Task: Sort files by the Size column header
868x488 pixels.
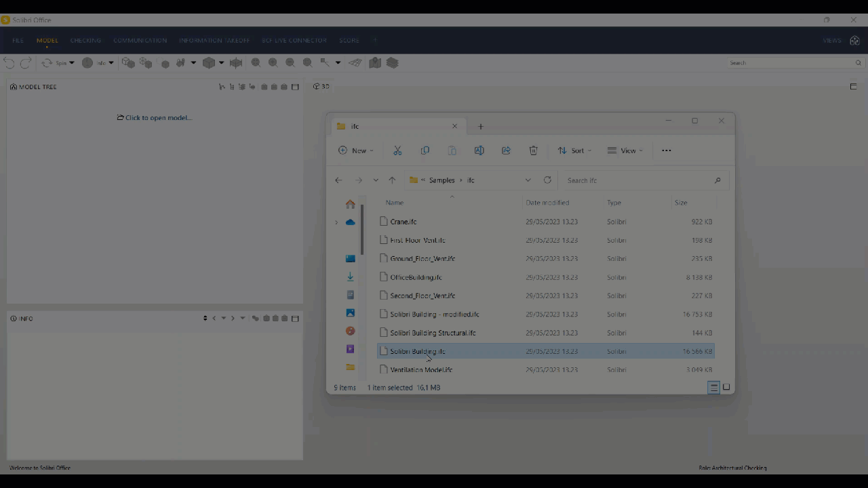Action: (x=681, y=203)
